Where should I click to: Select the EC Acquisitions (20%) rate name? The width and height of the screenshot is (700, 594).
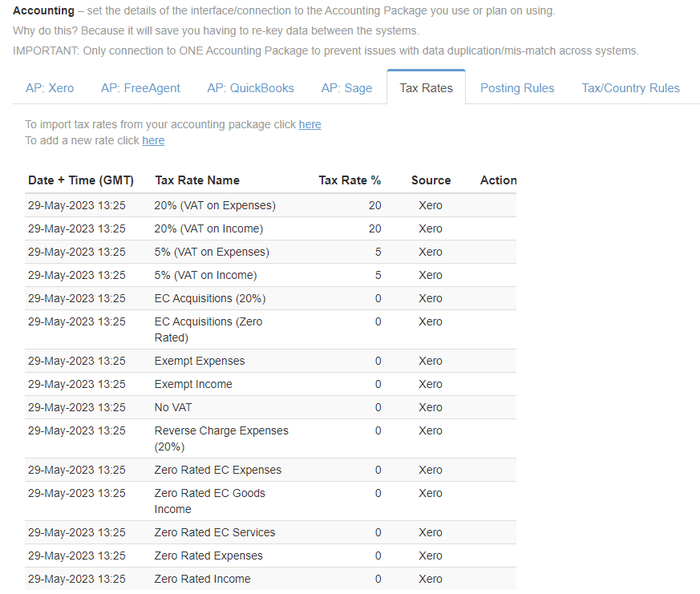tap(210, 298)
